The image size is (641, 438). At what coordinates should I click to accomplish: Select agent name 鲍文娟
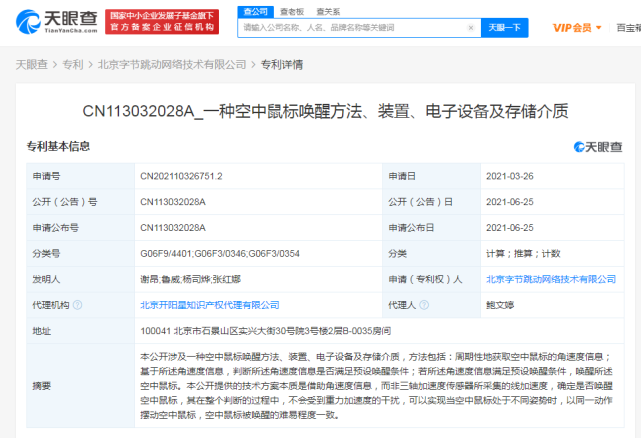[500, 305]
